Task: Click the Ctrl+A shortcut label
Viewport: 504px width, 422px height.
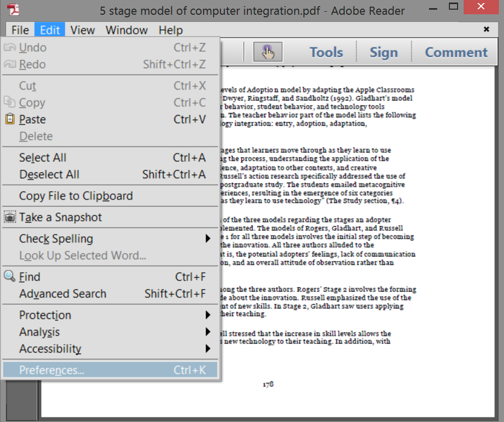Action: pyautogui.click(x=189, y=157)
